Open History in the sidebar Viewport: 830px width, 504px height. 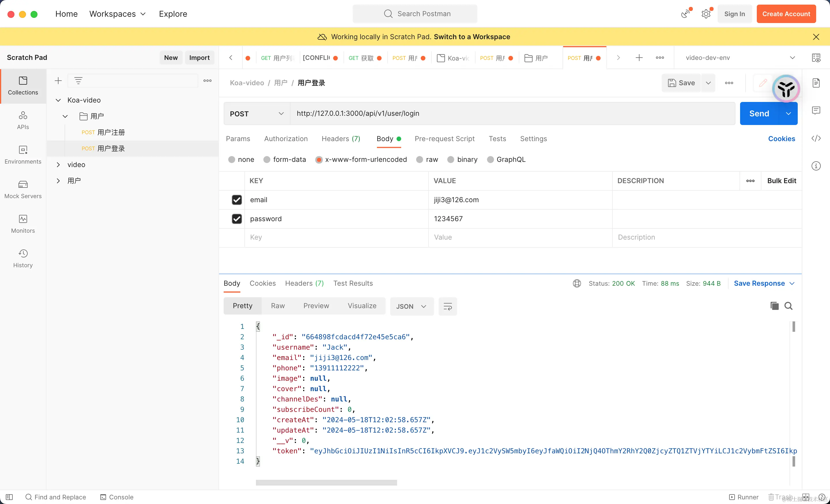[x=23, y=258]
